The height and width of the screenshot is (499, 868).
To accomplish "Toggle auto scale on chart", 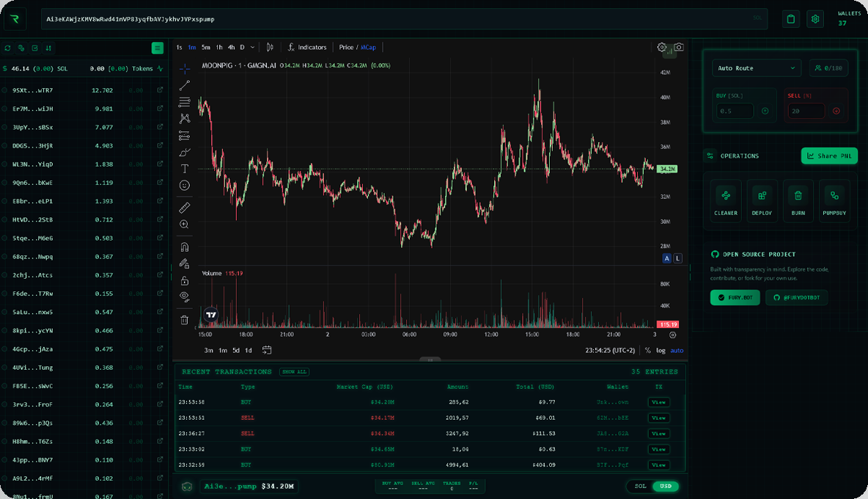I will pos(677,350).
